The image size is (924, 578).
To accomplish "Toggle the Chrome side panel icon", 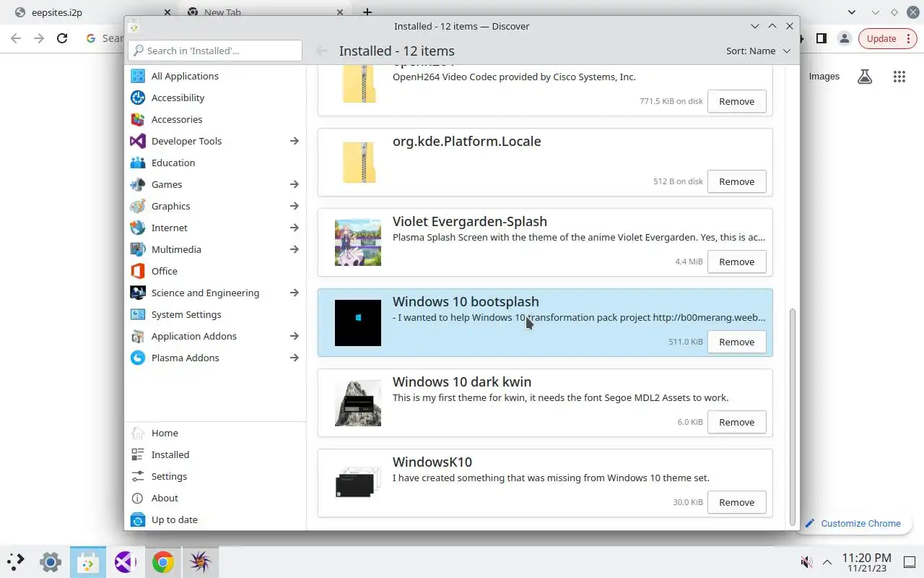I will click(x=821, y=38).
